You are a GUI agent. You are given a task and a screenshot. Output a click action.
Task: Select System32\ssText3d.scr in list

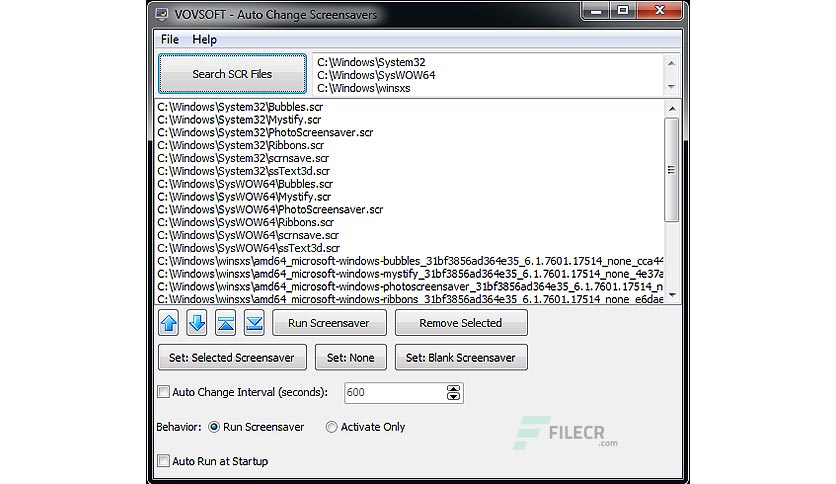(x=243, y=171)
